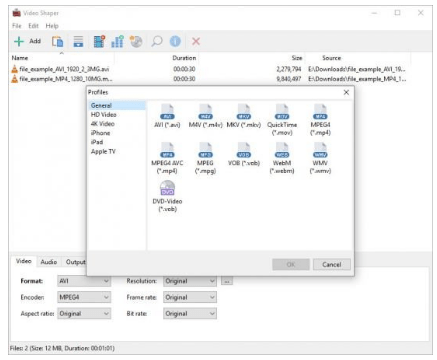Choose the iPad profile category
The width and height of the screenshot is (437, 360).
(x=97, y=142)
